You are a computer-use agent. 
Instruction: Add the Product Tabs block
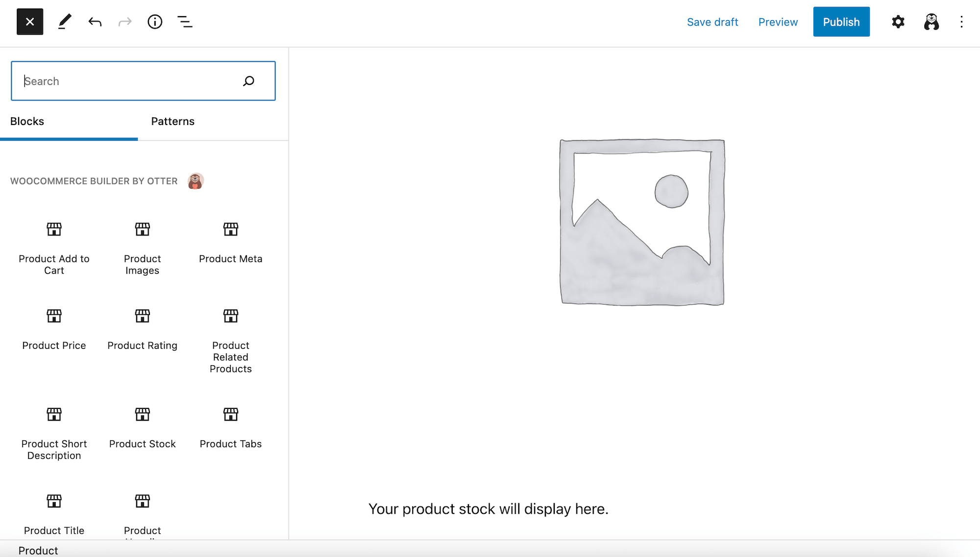click(x=230, y=427)
